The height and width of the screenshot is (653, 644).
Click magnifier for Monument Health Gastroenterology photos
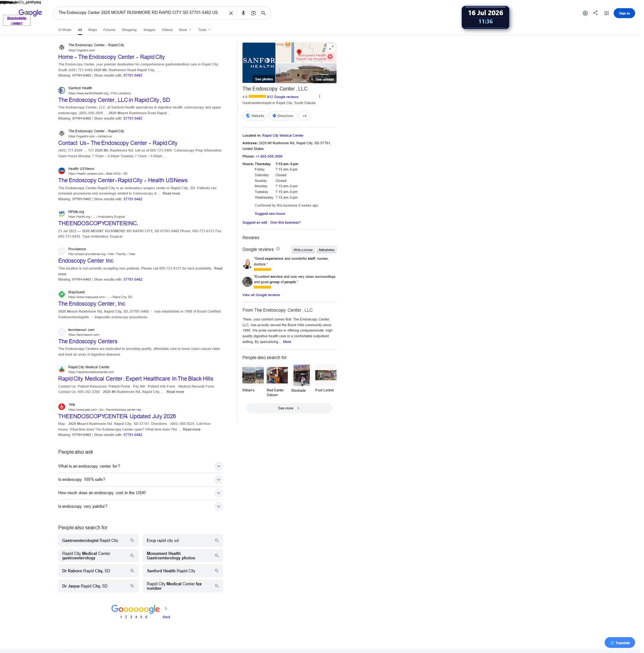[x=217, y=556]
